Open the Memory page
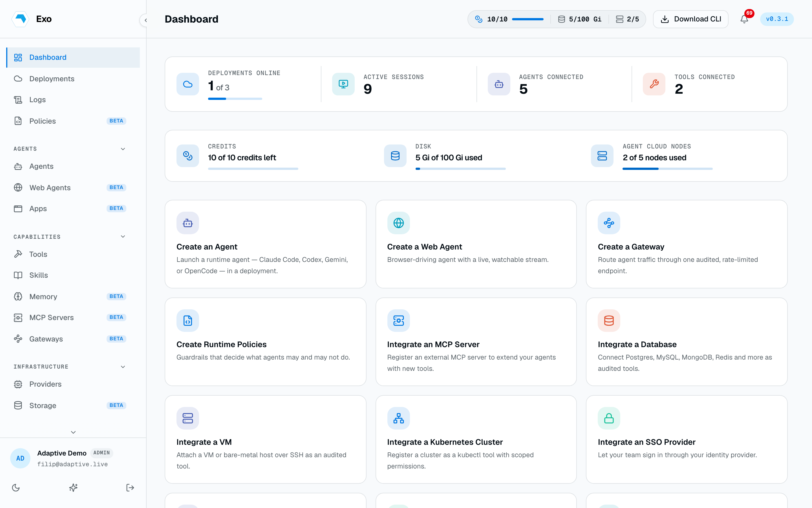The width and height of the screenshot is (812, 508). pos(73,297)
